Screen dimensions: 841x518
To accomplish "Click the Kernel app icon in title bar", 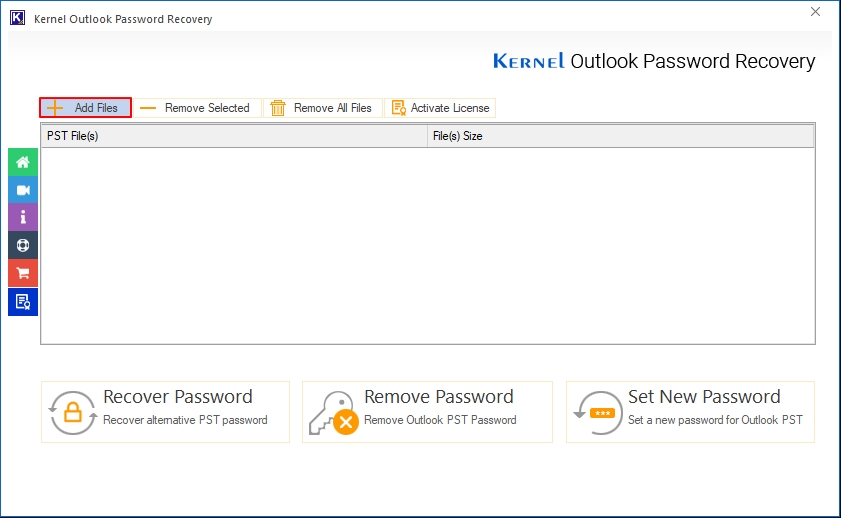I will [16, 19].
